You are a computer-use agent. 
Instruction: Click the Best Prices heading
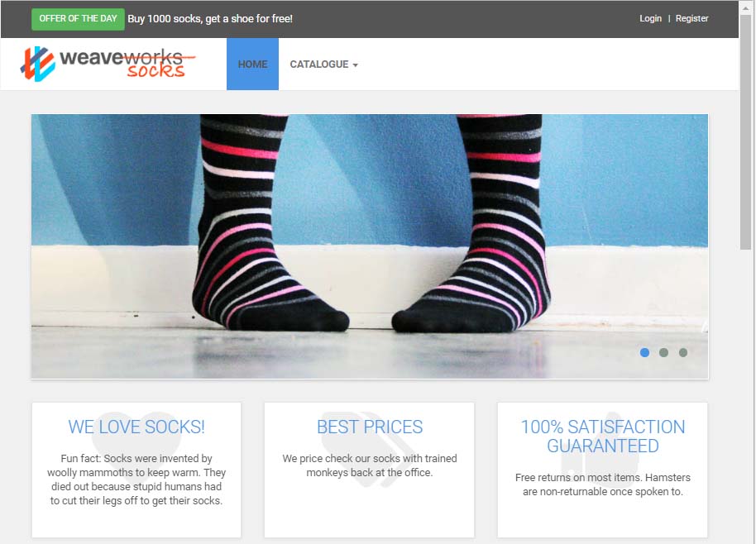coord(370,427)
